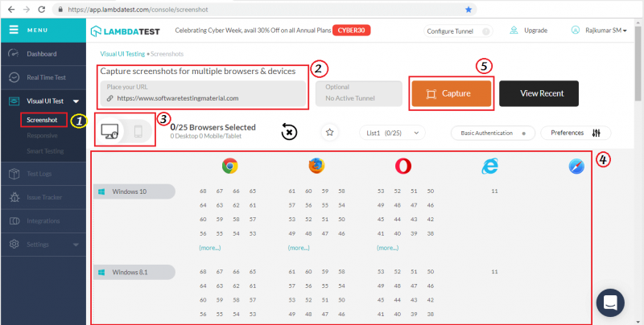Click the Opera browser icon
644x325 pixels.
click(x=403, y=167)
